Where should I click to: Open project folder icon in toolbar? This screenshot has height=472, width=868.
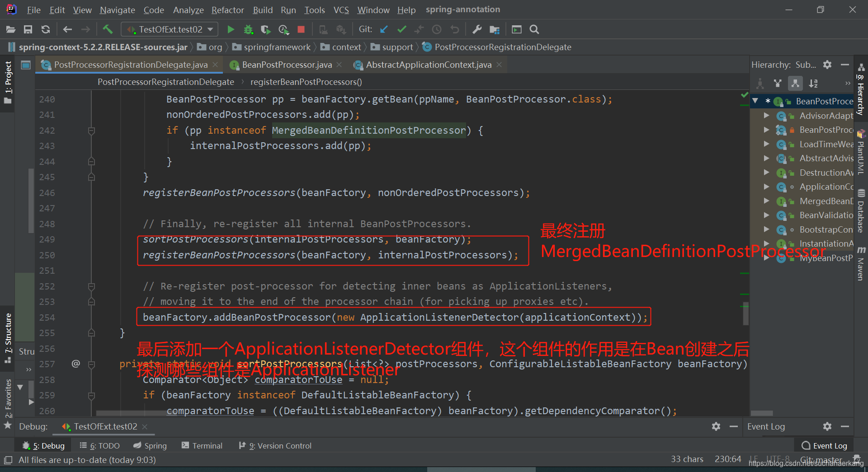coord(10,30)
